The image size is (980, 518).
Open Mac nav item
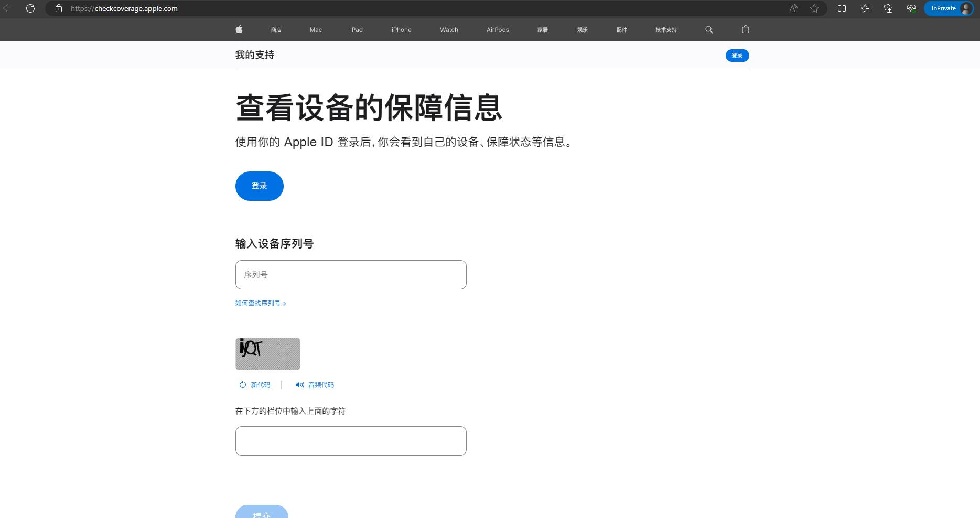click(316, 30)
